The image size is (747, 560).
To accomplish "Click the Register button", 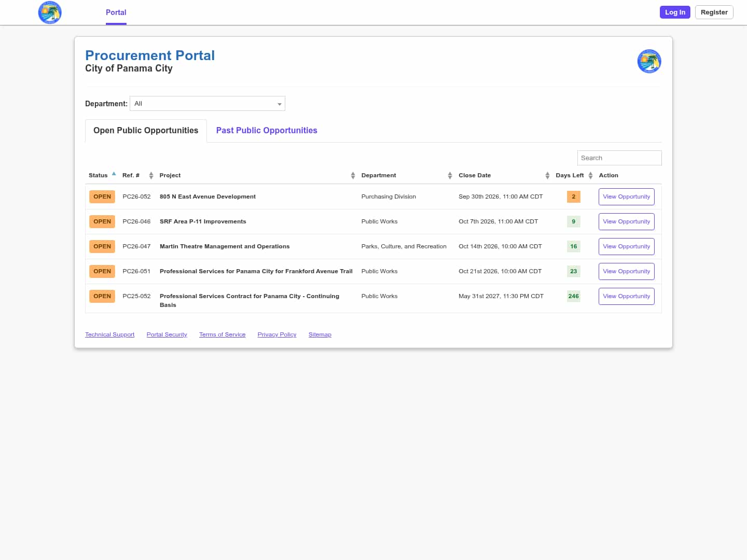I will click(714, 12).
